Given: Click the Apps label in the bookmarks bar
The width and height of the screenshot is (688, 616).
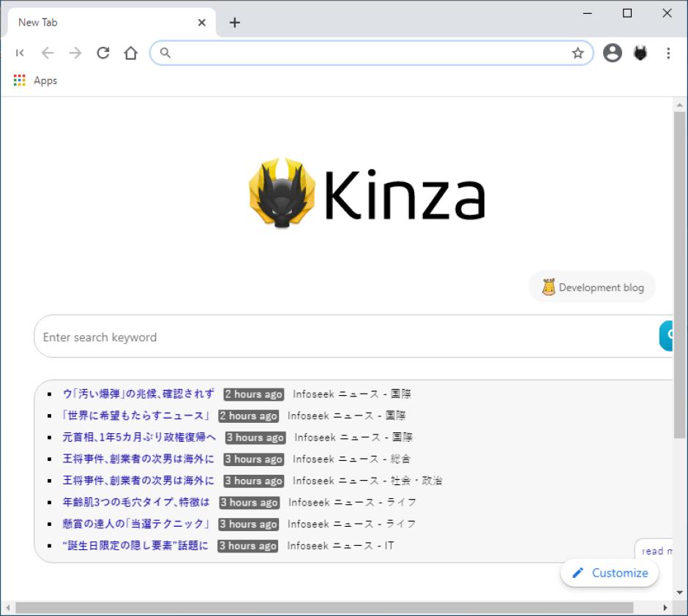Looking at the screenshot, I should click(x=45, y=80).
